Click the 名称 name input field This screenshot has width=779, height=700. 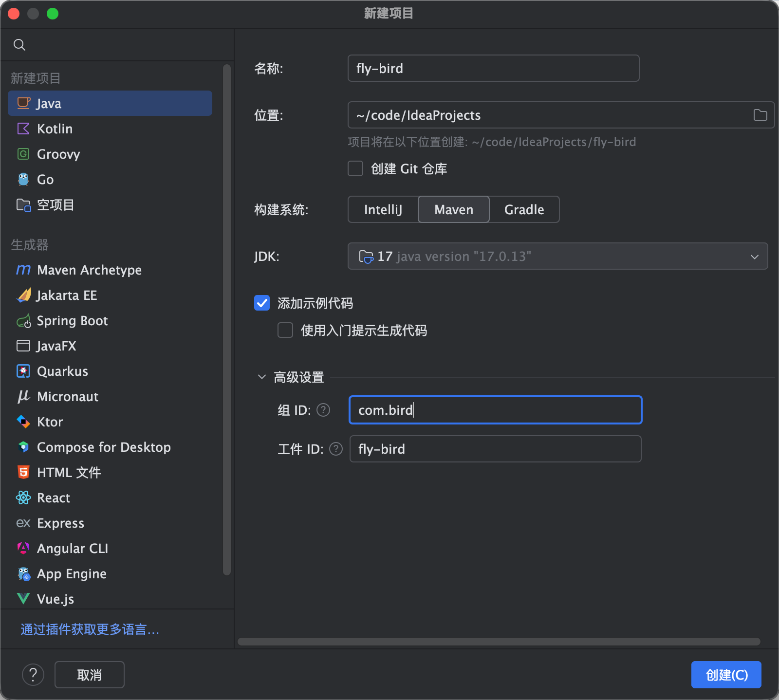tap(494, 68)
